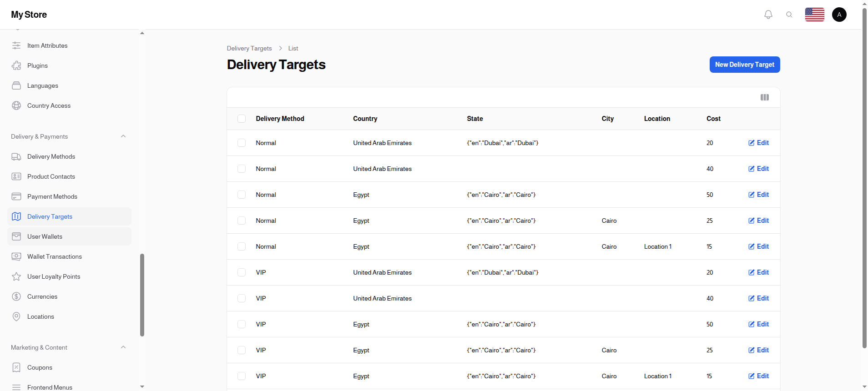Click the Delivery Methods truck icon
The height and width of the screenshot is (391, 868).
[x=16, y=156]
